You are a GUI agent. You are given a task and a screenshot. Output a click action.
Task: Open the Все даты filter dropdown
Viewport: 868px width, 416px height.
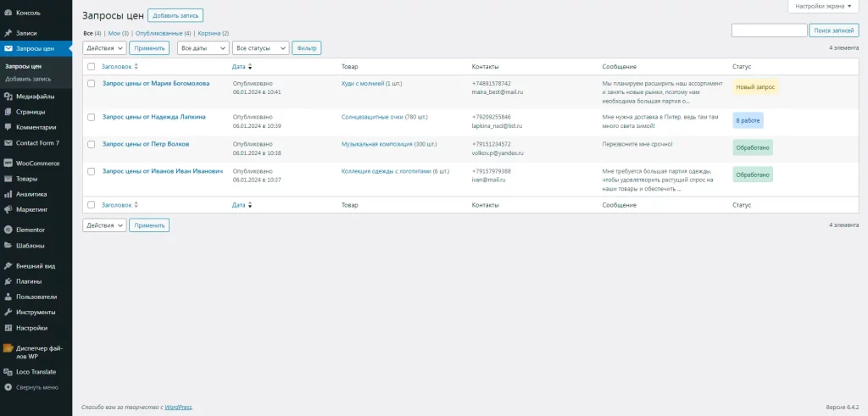[x=203, y=48]
